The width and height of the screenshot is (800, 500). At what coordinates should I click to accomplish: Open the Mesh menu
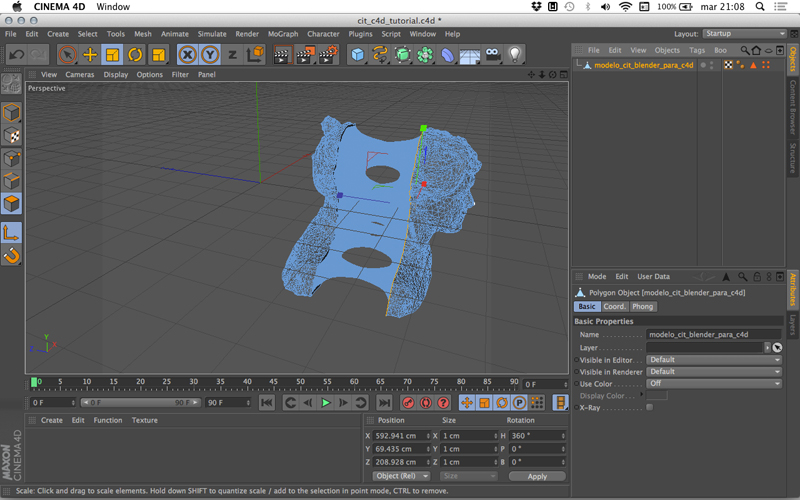click(143, 34)
